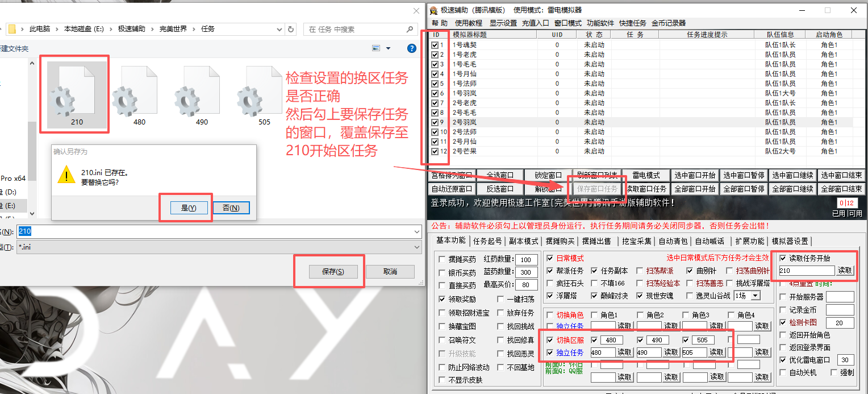Open the 逸灵山谷战 1场 dropdown
The height and width of the screenshot is (394, 868).
tap(755, 296)
